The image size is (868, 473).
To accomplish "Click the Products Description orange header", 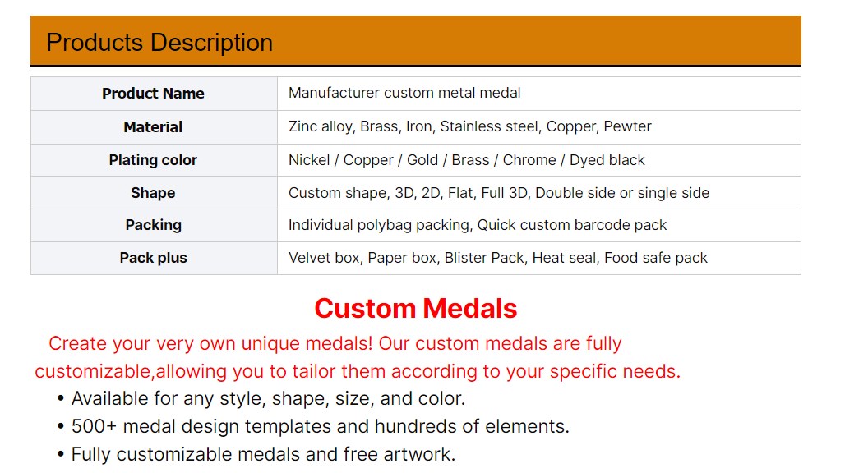I will 416,42.
